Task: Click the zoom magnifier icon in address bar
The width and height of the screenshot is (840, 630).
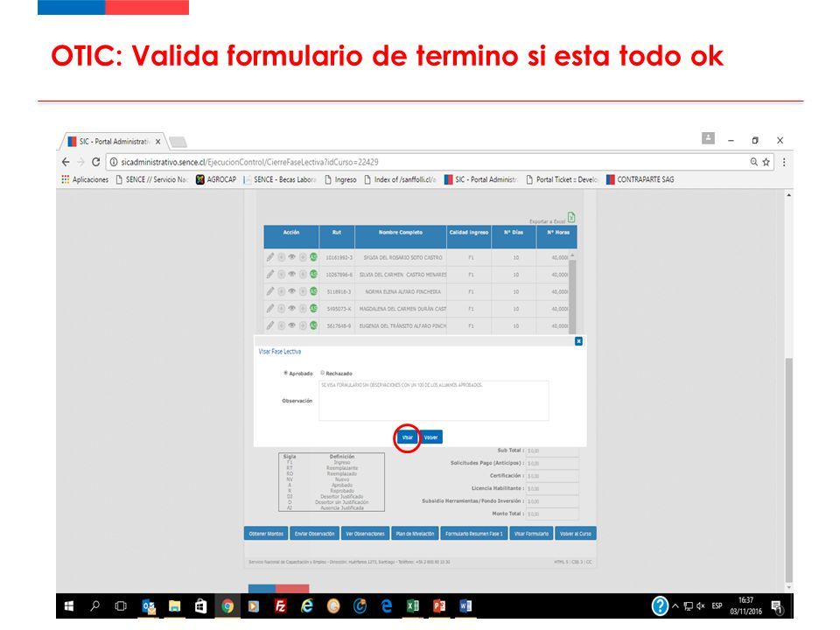Action: point(753,162)
